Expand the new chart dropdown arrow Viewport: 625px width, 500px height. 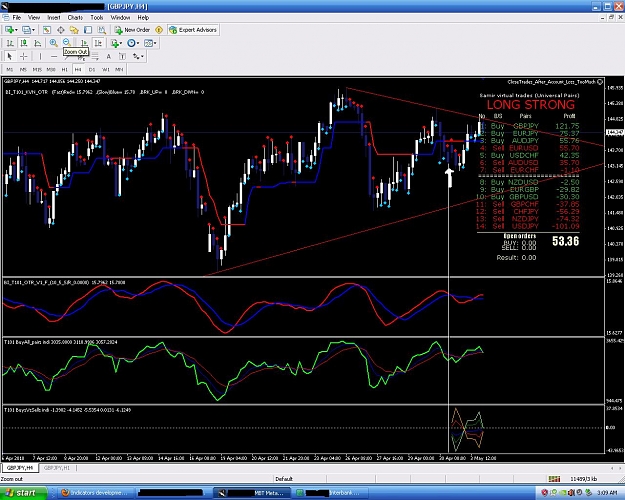pyautogui.click(x=16, y=30)
